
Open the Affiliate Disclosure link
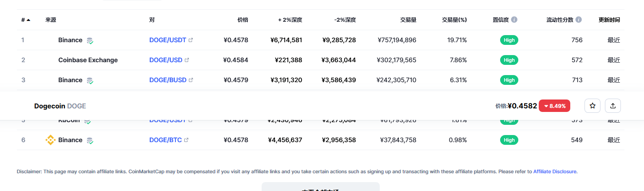pos(555,171)
